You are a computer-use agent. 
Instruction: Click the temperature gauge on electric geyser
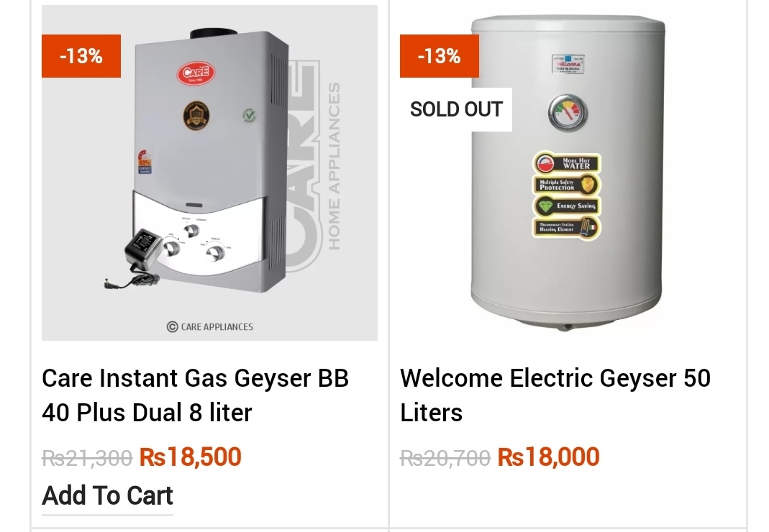pos(568,113)
